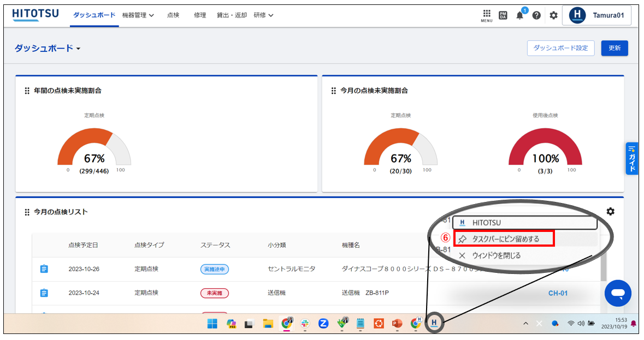
Task: Expand the system tray hidden icons chevron
Action: (x=525, y=324)
